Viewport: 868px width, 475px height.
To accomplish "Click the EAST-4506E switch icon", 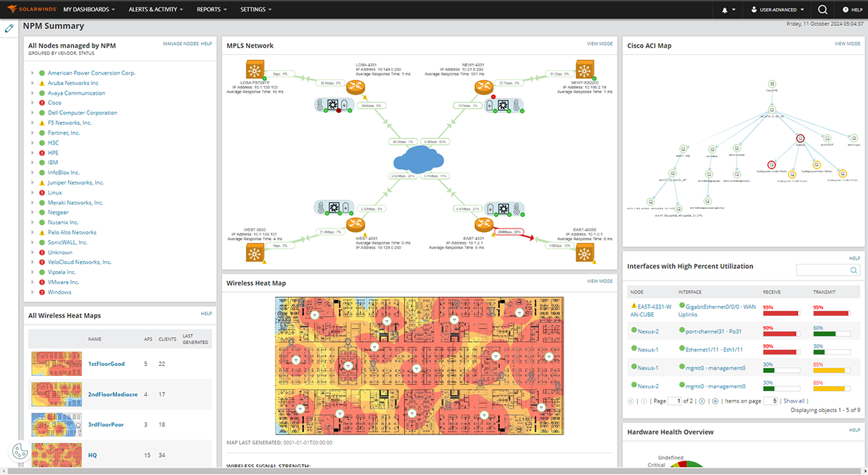I will tap(584, 252).
